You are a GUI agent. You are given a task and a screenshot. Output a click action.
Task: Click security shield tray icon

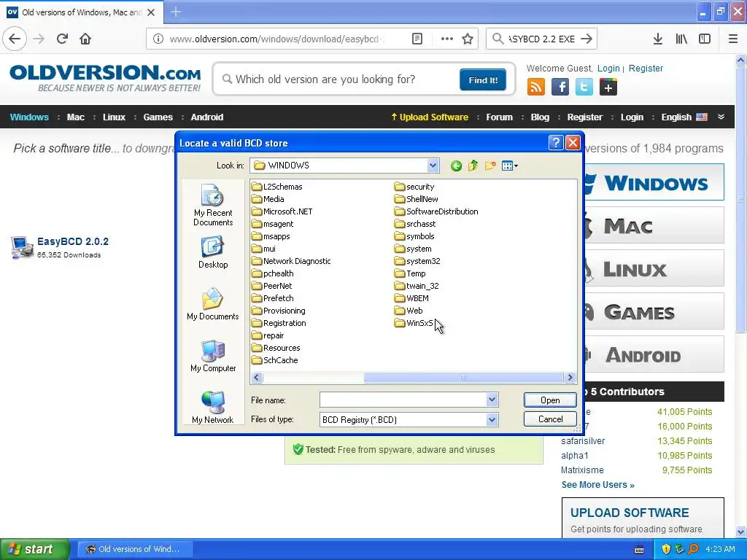coord(666,549)
